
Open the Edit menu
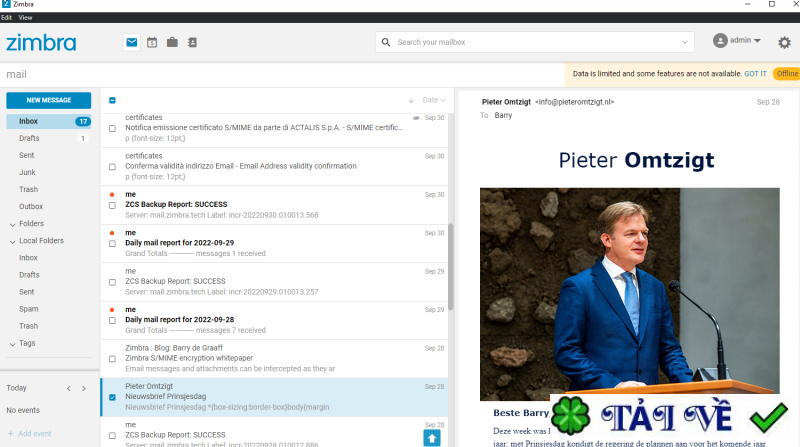6,17
